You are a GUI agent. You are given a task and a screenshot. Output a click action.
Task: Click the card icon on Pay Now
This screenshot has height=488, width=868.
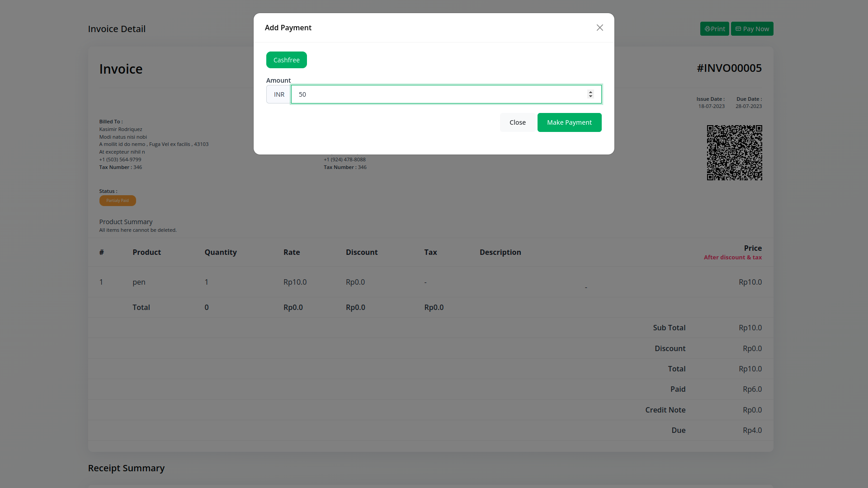(738, 29)
